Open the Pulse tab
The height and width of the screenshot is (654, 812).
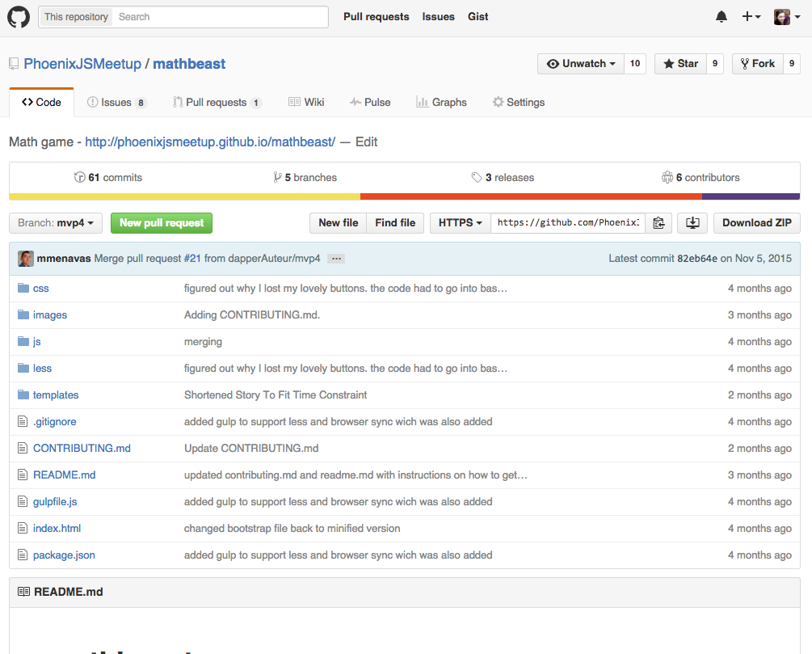(370, 102)
